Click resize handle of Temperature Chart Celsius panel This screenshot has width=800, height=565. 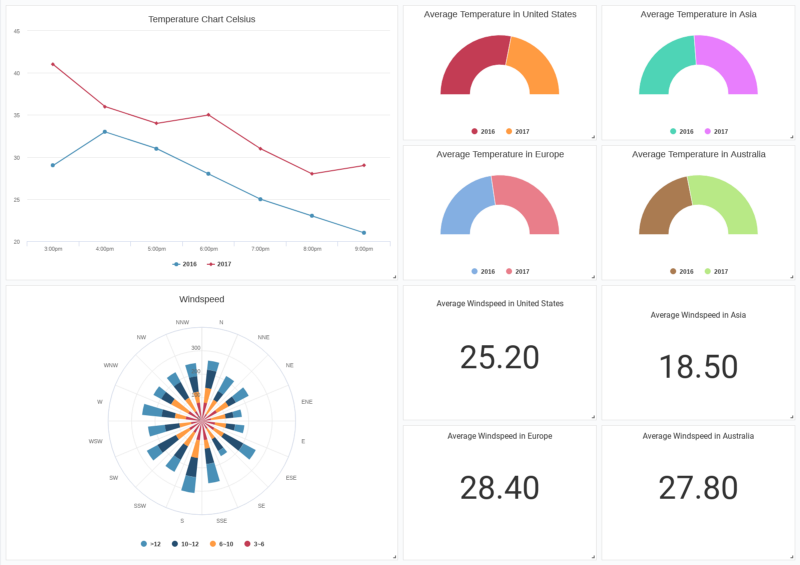click(x=394, y=276)
